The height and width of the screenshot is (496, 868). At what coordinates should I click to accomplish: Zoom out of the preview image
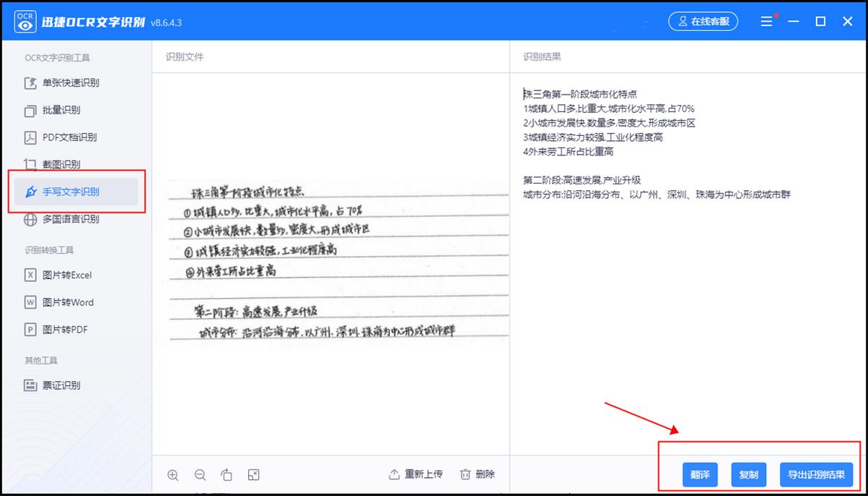click(200, 475)
